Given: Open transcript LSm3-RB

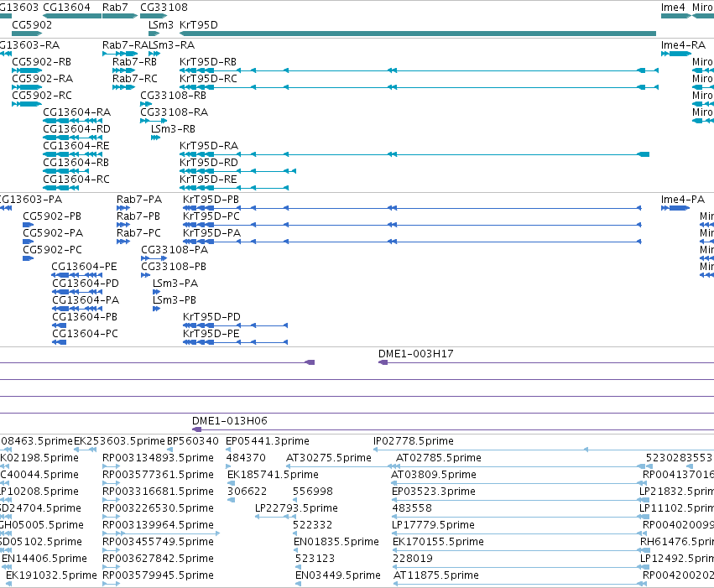Looking at the screenshot, I should 173,129.
